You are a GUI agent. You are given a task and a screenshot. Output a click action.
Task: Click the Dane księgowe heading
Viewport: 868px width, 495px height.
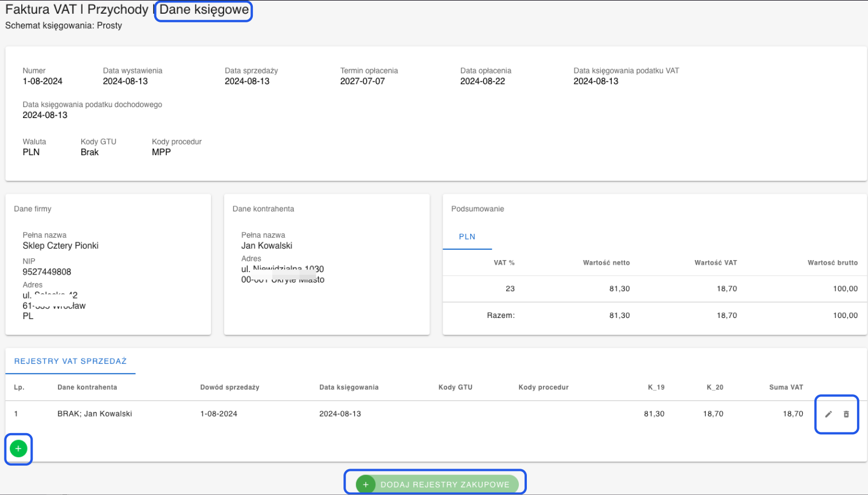click(204, 10)
